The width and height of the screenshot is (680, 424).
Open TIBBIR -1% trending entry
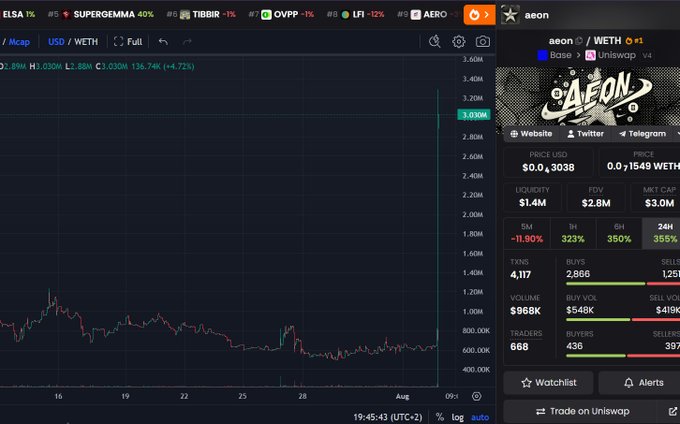point(201,15)
